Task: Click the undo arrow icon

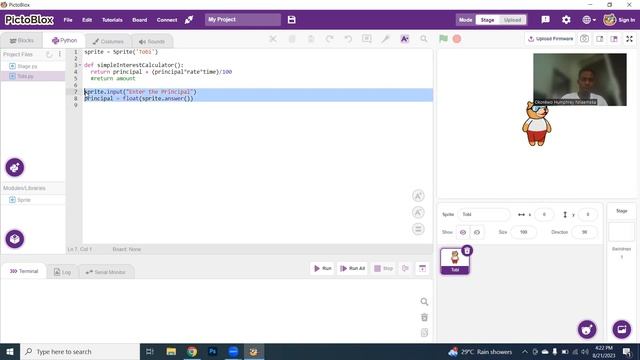Action: pyautogui.click(x=348, y=39)
